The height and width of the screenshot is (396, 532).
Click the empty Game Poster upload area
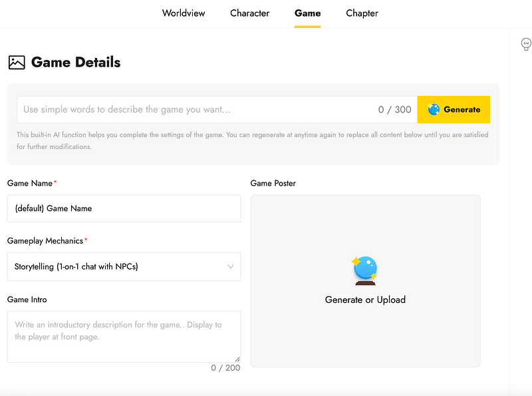click(x=365, y=281)
